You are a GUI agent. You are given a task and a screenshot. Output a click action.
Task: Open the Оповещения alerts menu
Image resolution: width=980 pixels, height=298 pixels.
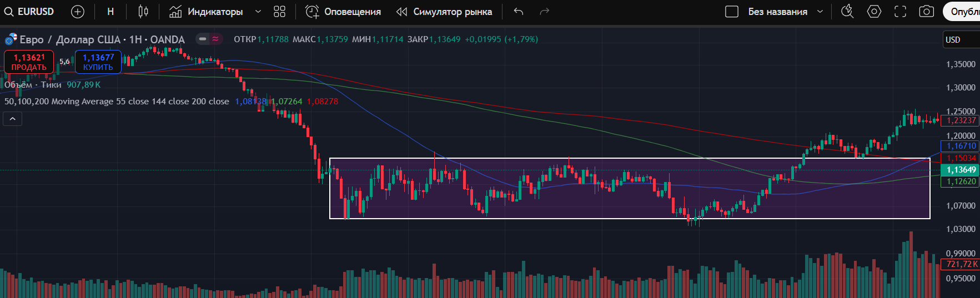(344, 12)
